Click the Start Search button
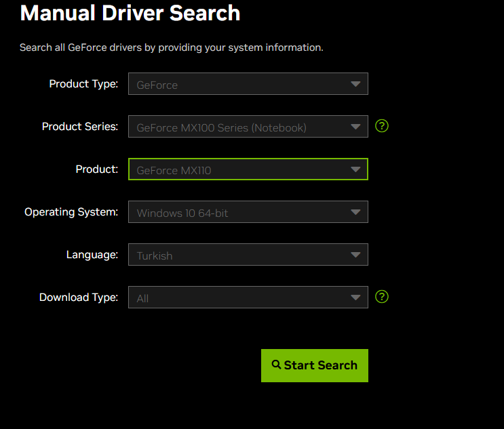This screenshot has width=504, height=429. tap(315, 366)
